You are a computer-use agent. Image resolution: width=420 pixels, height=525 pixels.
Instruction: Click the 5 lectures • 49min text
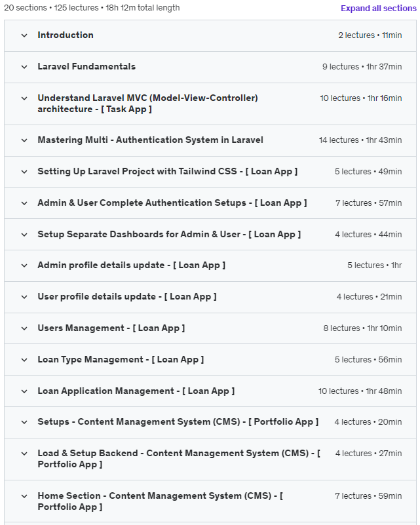tap(368, 172)
